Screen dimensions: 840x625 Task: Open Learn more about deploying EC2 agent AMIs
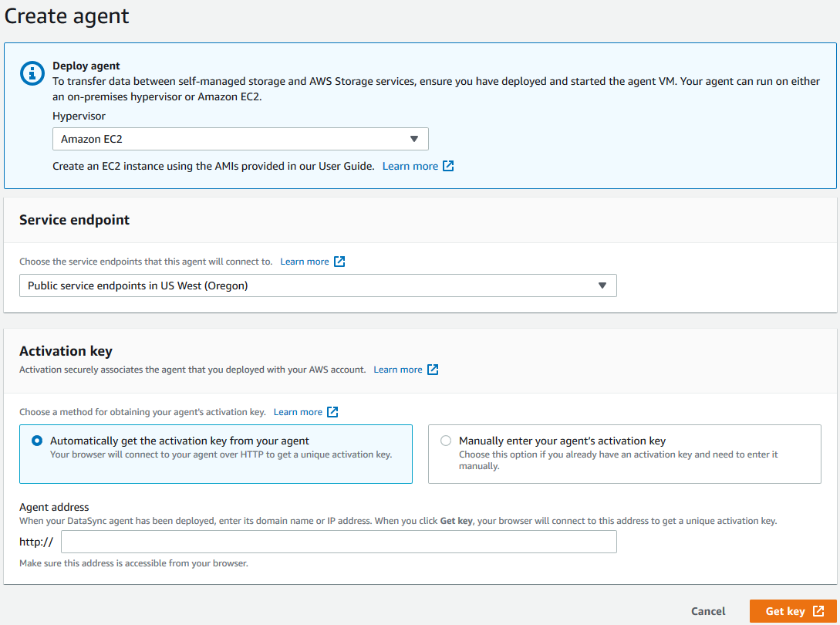tap(410, 165)
